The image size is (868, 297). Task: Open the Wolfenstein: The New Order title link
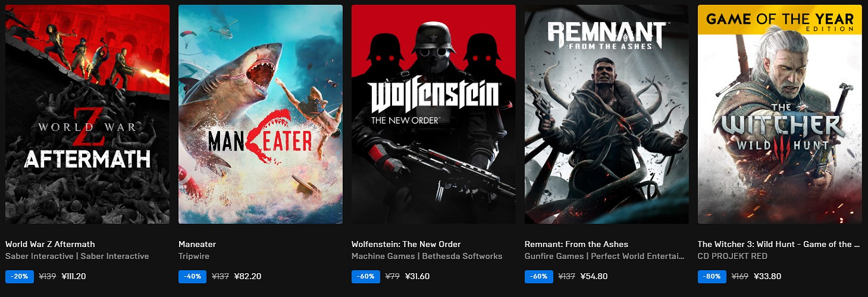406,244
